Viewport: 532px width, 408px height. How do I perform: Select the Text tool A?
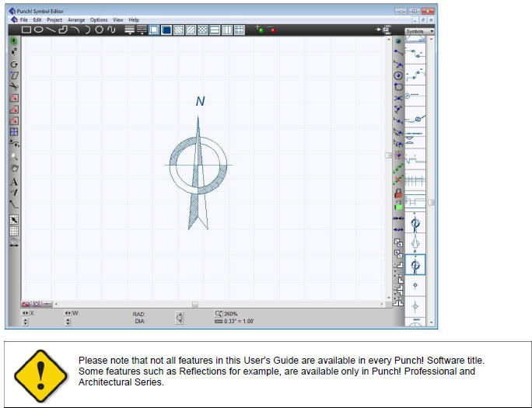(14, 182)
